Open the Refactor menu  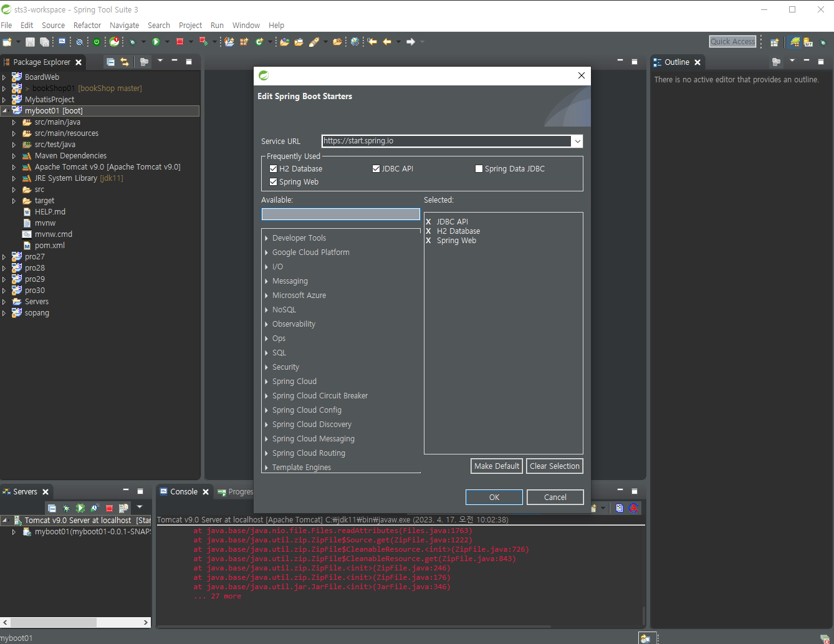tap(87, 26)
